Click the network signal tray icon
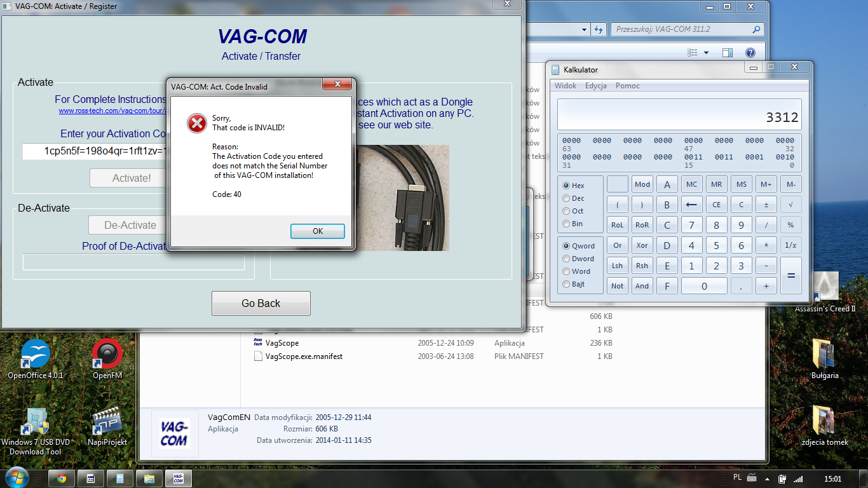 [798, 478]
